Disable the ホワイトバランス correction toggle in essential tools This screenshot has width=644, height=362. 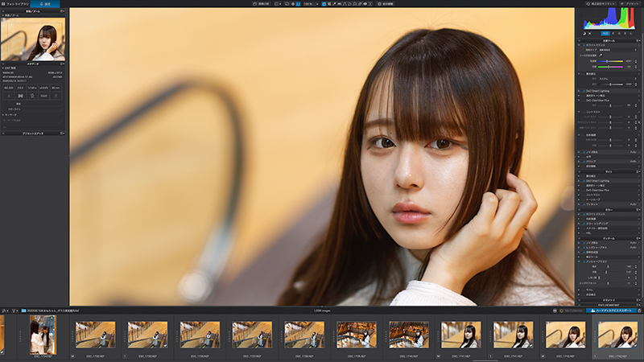[584, 45]
